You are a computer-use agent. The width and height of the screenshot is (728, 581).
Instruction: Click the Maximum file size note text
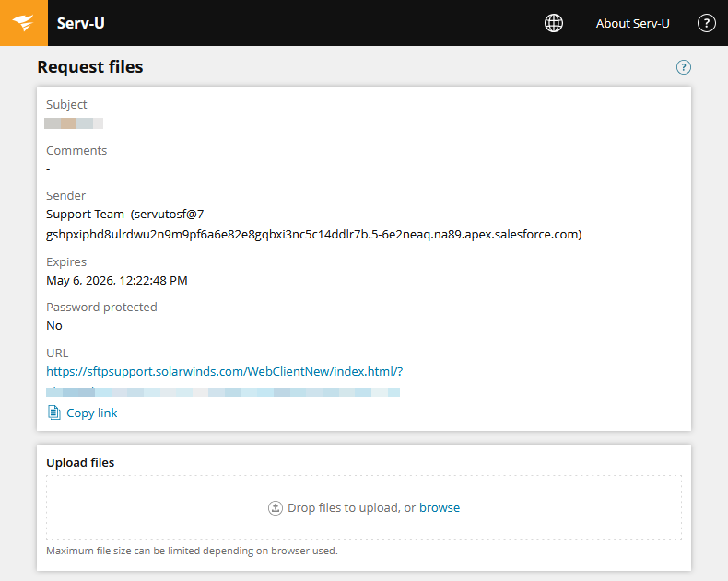click(x=192, y=551)
